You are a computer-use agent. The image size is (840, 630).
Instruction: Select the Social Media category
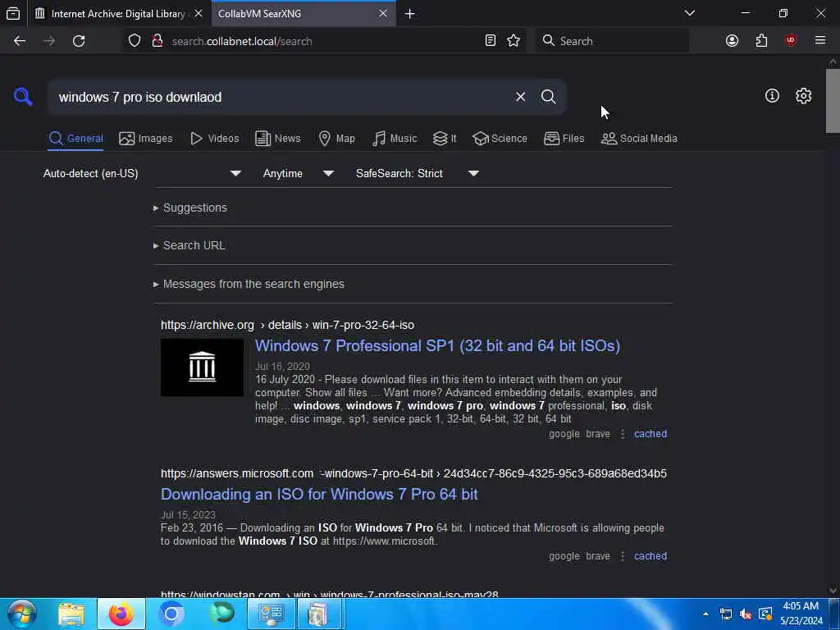[x=638, y=138]
